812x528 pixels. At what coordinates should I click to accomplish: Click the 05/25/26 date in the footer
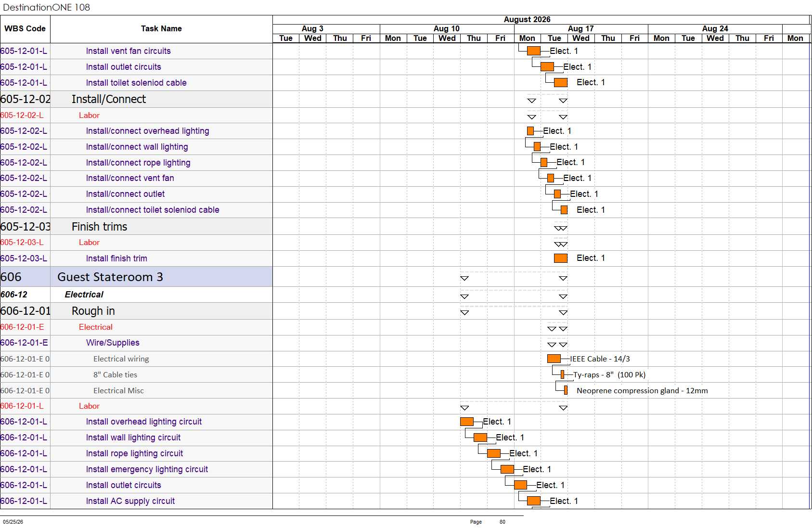click(x=13, y=522)
